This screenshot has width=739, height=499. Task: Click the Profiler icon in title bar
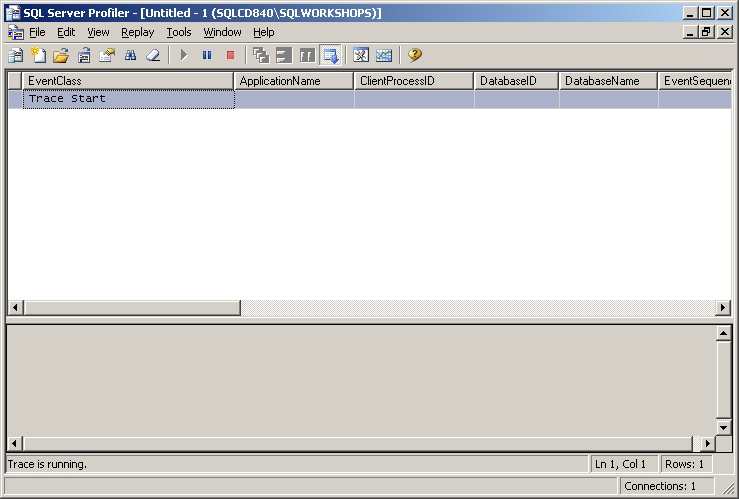(x=13, y=13)
